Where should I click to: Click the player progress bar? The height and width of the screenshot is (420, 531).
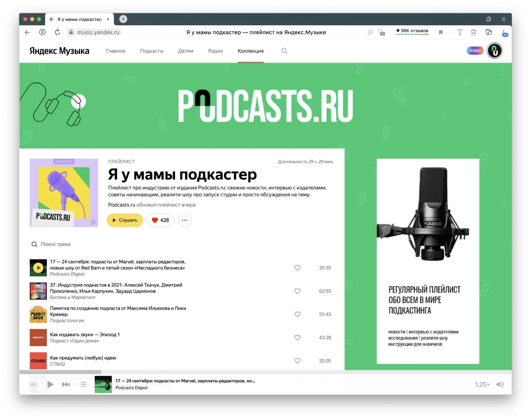pyautogui.click(x=265, y=372)
